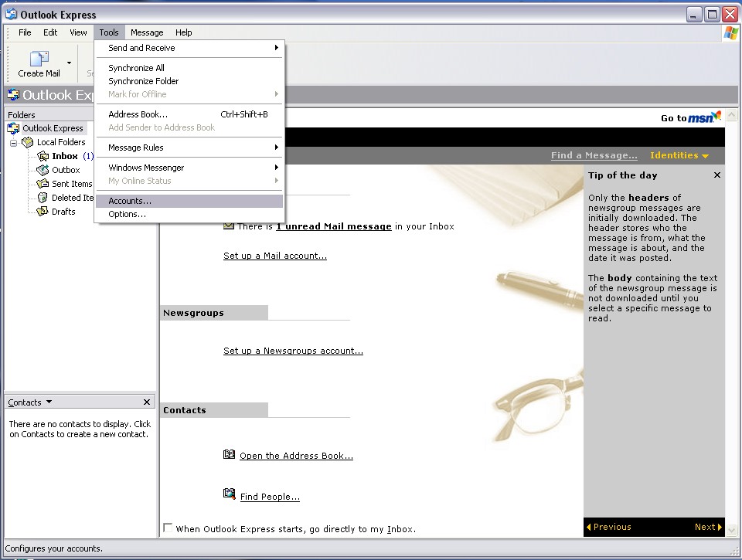The height and width of the screenshot is (560, 742).
Task: Click Open the Address Book link
Action: coord(296,456)
